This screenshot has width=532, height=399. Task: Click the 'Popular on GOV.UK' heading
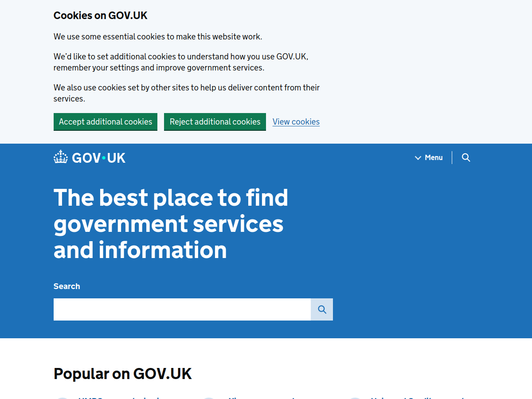(123, 374)
